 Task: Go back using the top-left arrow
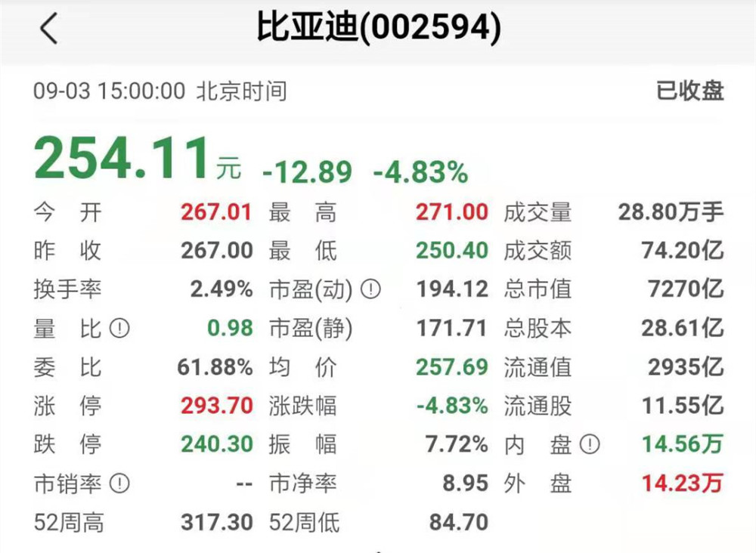coord(48,29)
